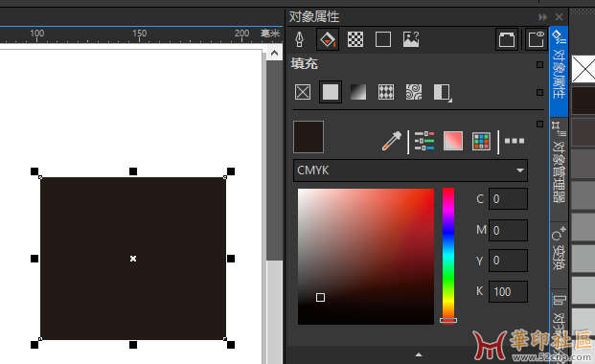Open the Outline pen properties tab

tap(299, 39)
